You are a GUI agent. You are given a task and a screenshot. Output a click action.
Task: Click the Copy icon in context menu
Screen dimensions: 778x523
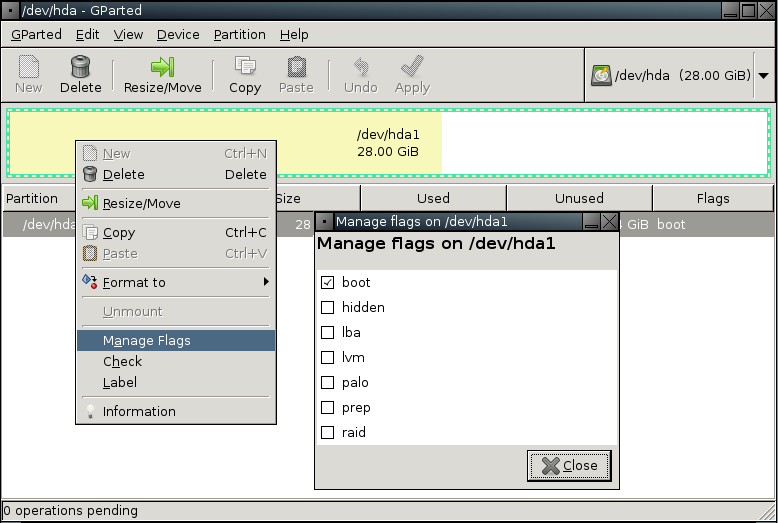tap(90, 232)
